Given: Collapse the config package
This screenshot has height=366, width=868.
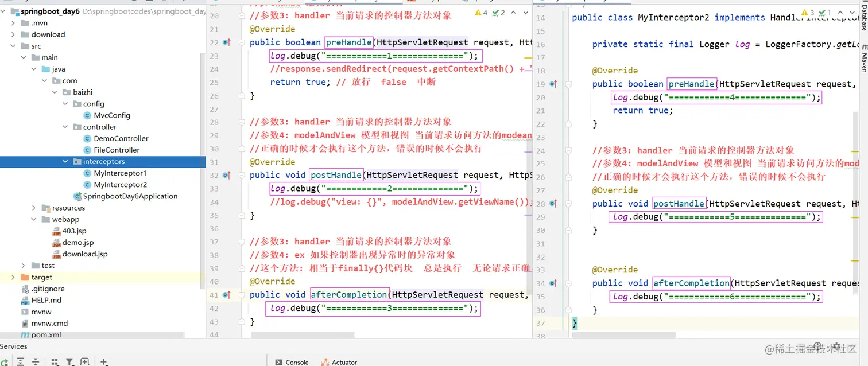Looking at the screenshot, I should coord(65,104).
